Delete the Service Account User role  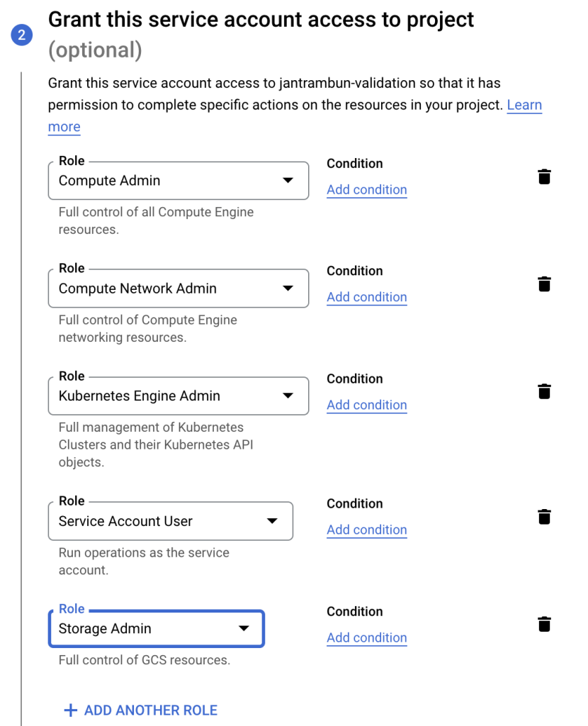544,516
